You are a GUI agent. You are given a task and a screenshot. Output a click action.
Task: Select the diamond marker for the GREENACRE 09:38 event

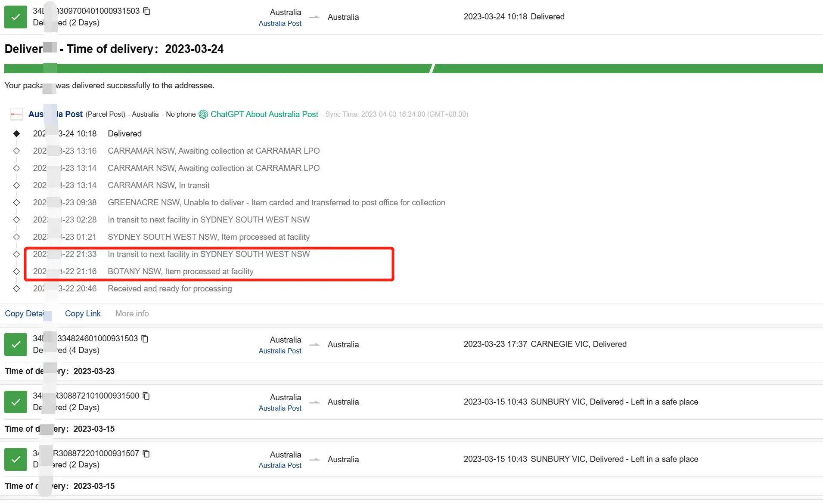click(16, 202)
